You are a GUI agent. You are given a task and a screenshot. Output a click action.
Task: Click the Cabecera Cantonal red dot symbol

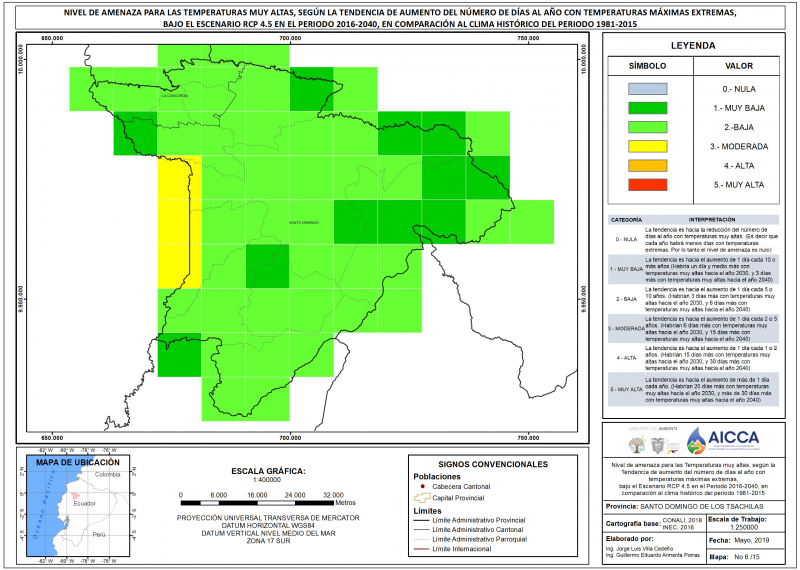point(423,487)
